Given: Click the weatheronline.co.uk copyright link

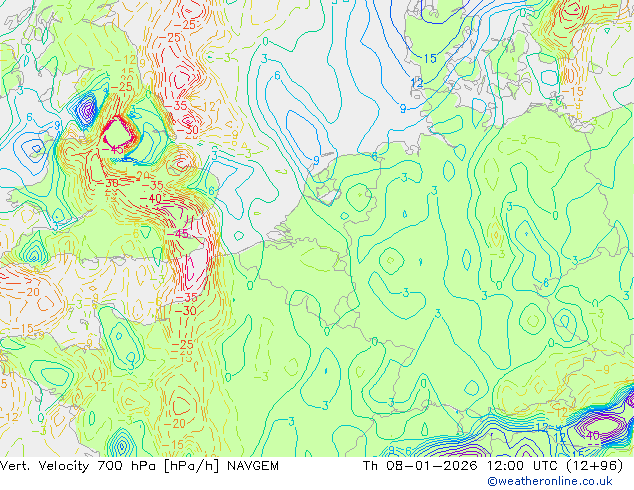Looking at the screenshot, I should tap(550, 481).
